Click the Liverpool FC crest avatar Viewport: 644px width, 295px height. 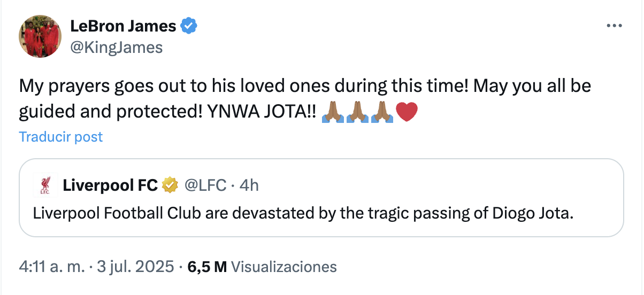click(x=45, y=185)
